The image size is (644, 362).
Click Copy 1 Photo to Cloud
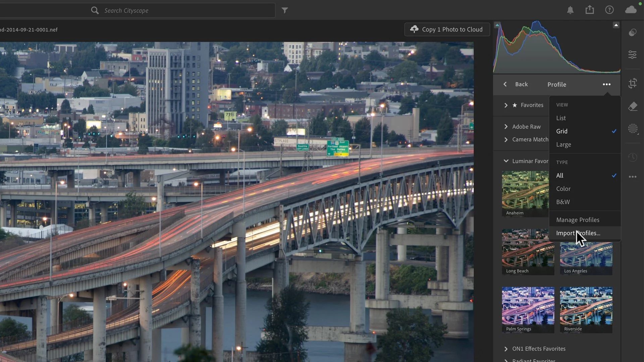click(x=447, y=29)
